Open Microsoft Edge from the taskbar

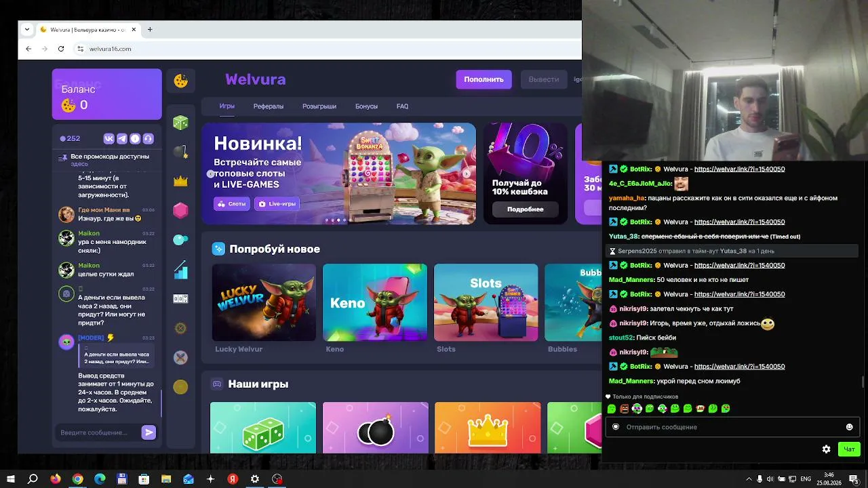click(100, 479)
